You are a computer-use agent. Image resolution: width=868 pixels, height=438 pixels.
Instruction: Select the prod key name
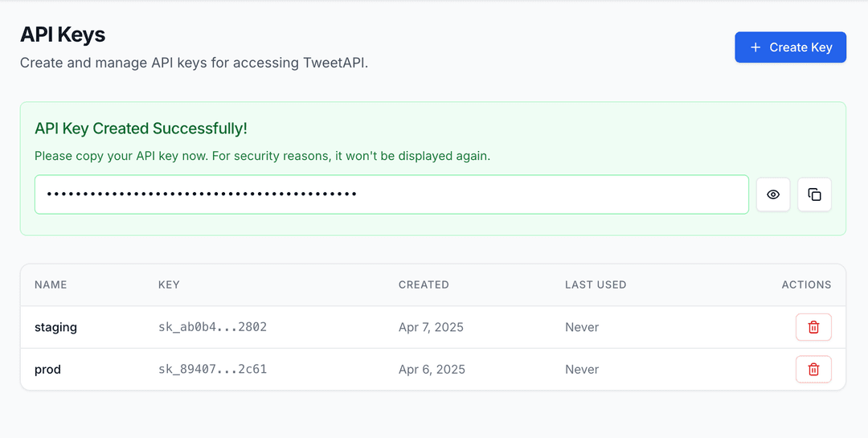tap(47, 370)
